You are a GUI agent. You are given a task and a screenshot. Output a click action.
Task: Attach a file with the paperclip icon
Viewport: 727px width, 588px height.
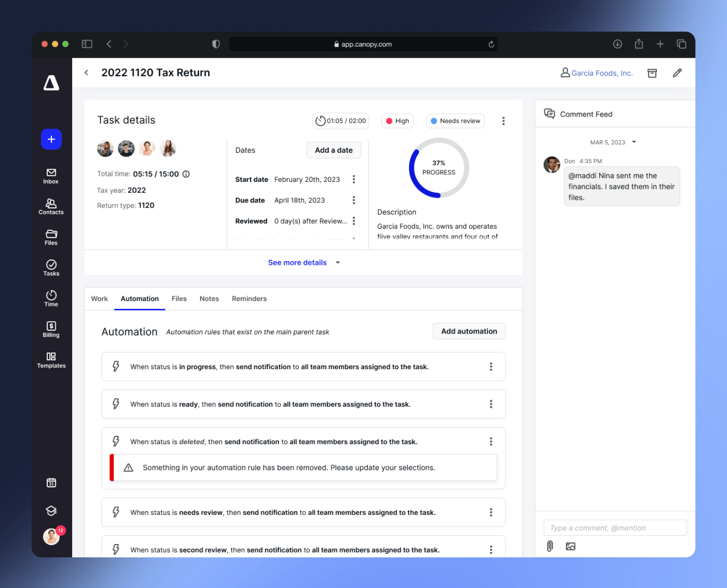pos(550,546)
